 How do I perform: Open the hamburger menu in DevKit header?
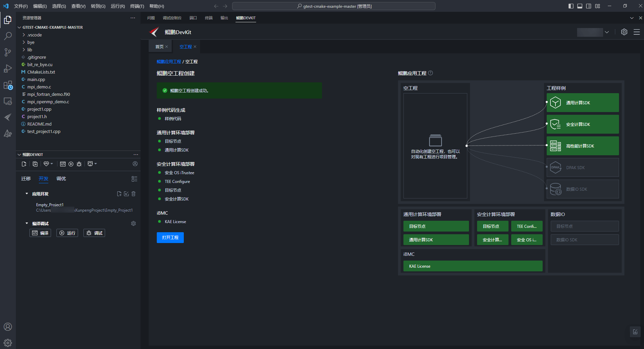(x=637, y=32)
